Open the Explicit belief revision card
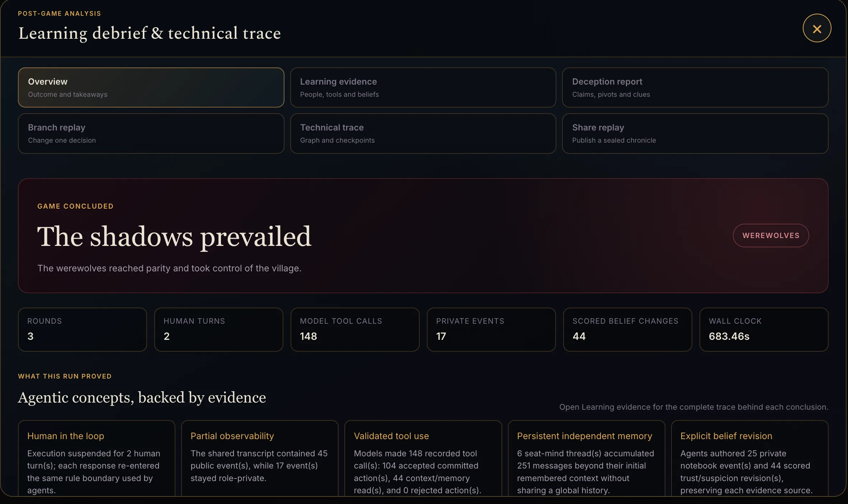Viewport: 848px width, 504px height. pyautogui.click(x=750, y=459)
